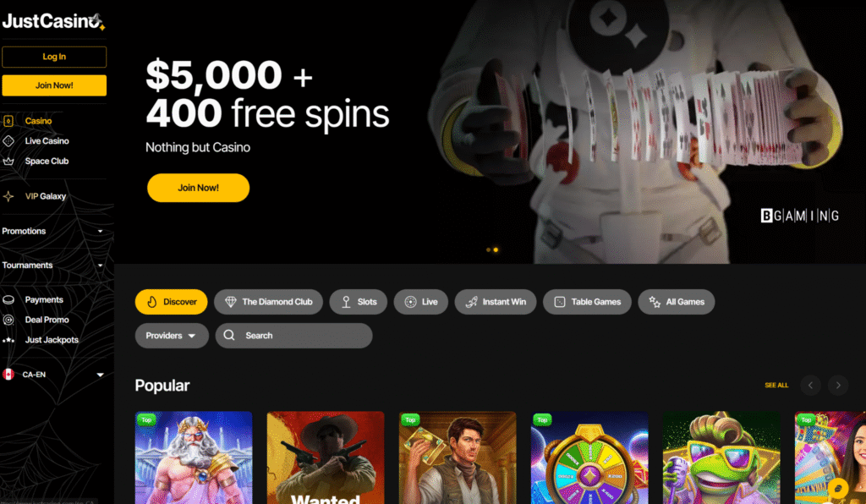Open the Live Casino diamond icon

pos(8,140)
